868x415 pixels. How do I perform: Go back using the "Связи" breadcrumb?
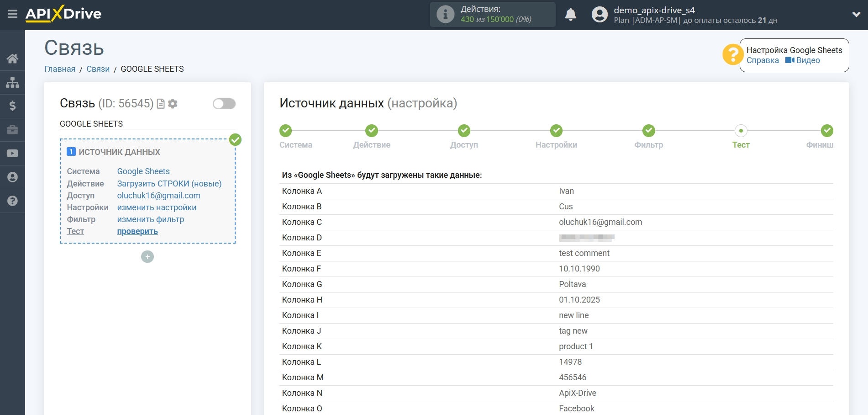point(98,69)
